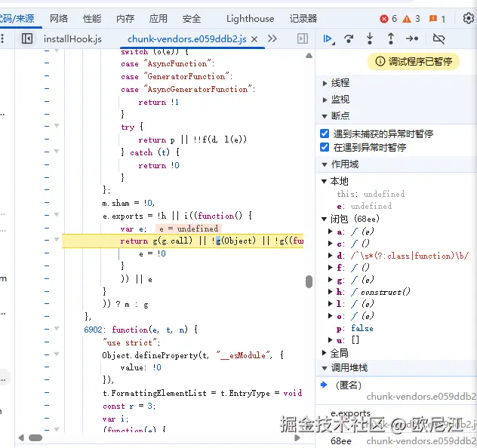The image size is (477, 448).
Task: Expand closure variable d regex
Action: point(330,256)
